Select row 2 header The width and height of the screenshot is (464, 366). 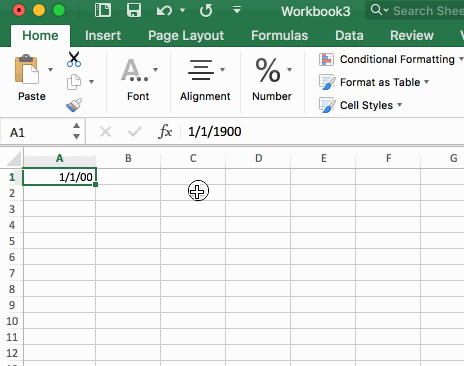point(12,193)
